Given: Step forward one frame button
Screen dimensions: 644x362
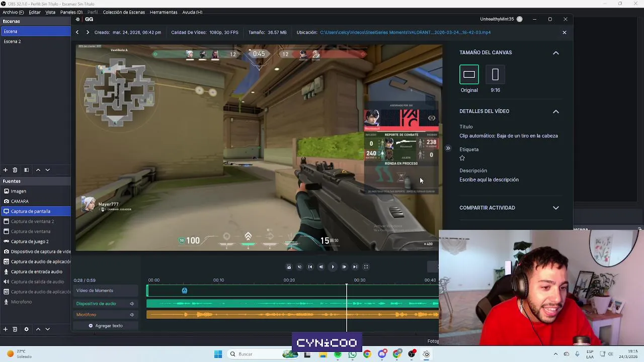Looking at the screenshot, I should 344,267.
